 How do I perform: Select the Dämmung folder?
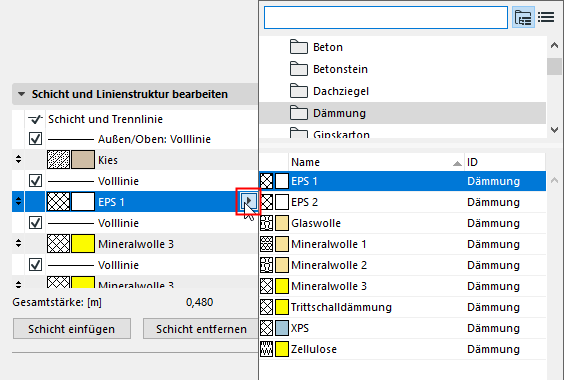click(402, 113)
